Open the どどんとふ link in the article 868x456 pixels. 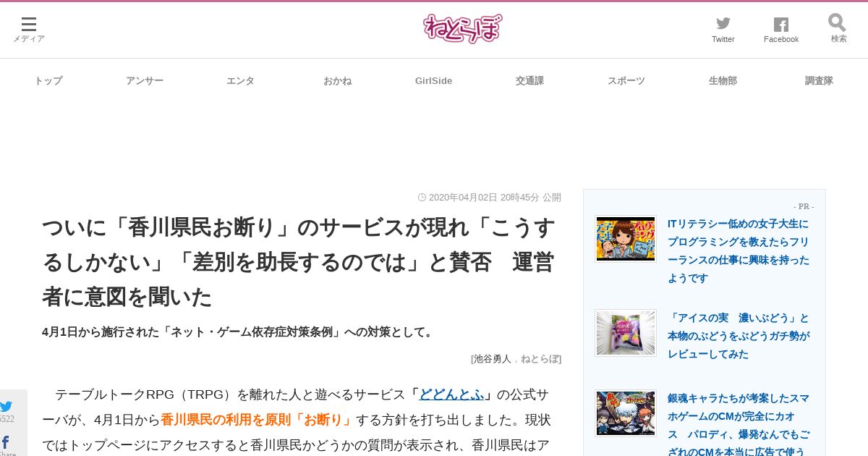[x=451, y=394]
